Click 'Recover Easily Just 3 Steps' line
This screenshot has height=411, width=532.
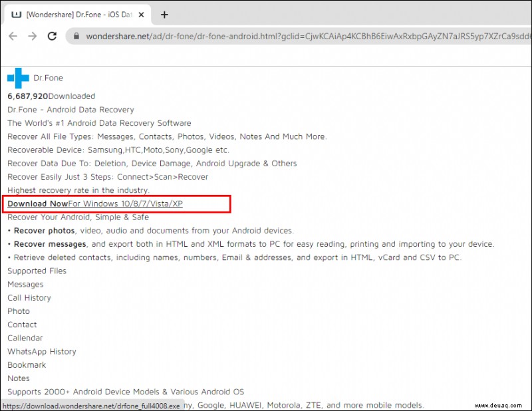(108, 177)
